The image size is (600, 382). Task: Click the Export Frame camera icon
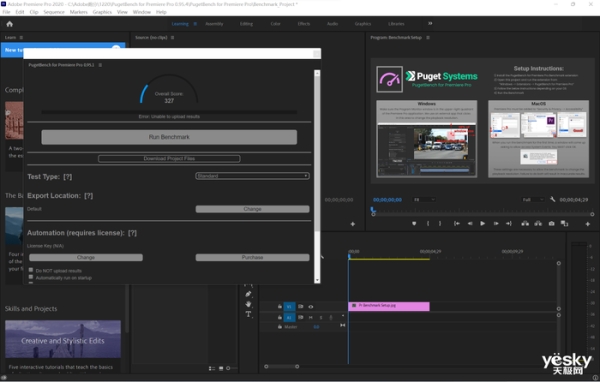[x=551, y=224]
